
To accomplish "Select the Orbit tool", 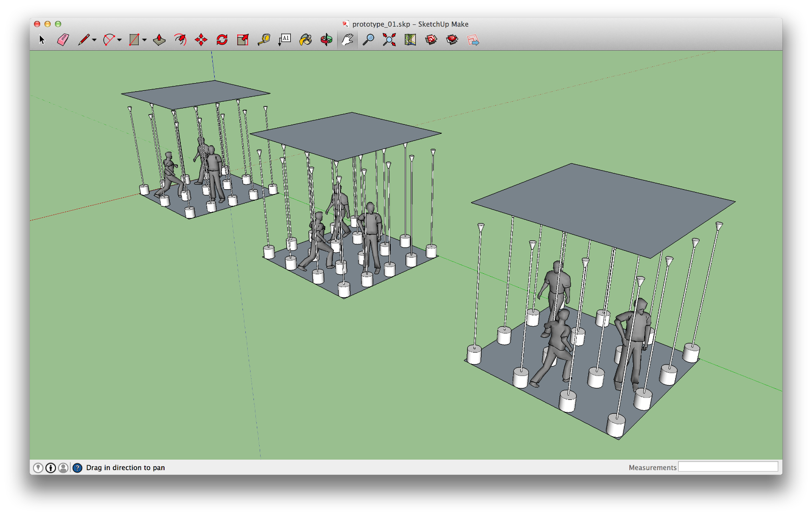I will pyautogui.click(x=327, y=40).
